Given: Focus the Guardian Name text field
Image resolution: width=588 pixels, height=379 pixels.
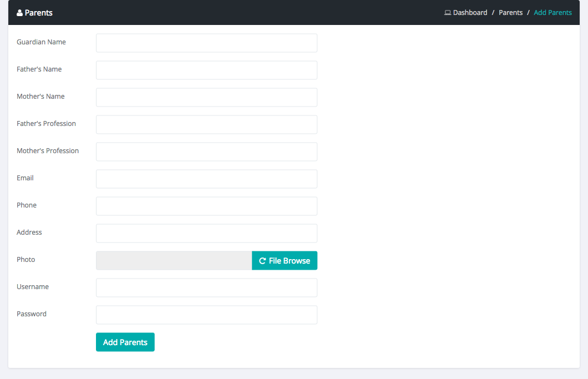Looking at the screenshot, I should click(206, 43).
